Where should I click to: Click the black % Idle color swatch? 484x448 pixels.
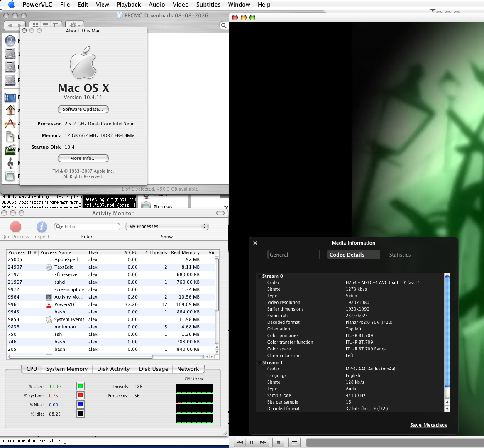coord(81,414)
